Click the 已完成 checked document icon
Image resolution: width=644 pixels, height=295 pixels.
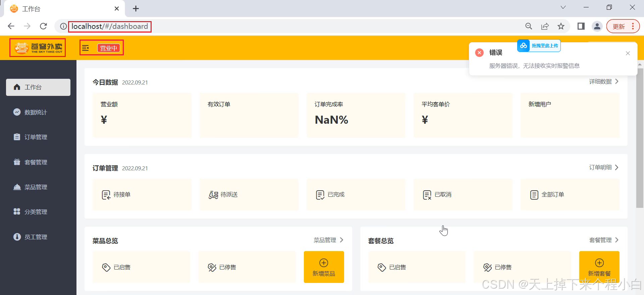[320, 195]
